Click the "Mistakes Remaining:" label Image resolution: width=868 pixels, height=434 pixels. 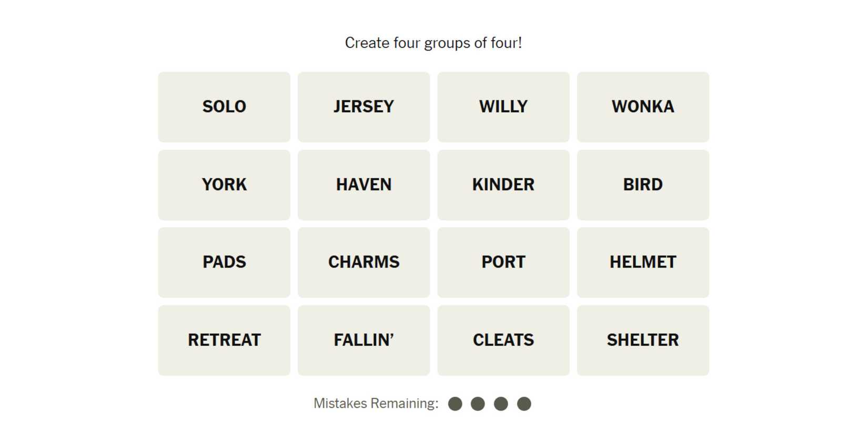[376, 403]
